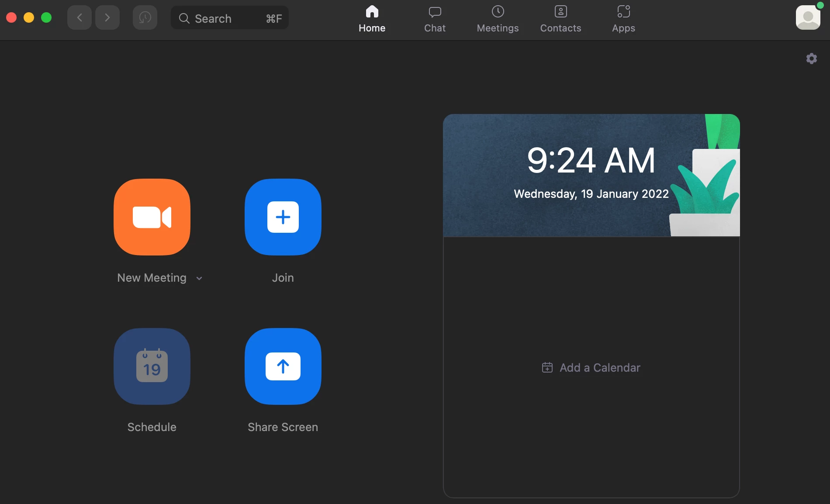This screenshot has height=504, width=830.
Task: Open the history clock button
Action: [145, 17]
